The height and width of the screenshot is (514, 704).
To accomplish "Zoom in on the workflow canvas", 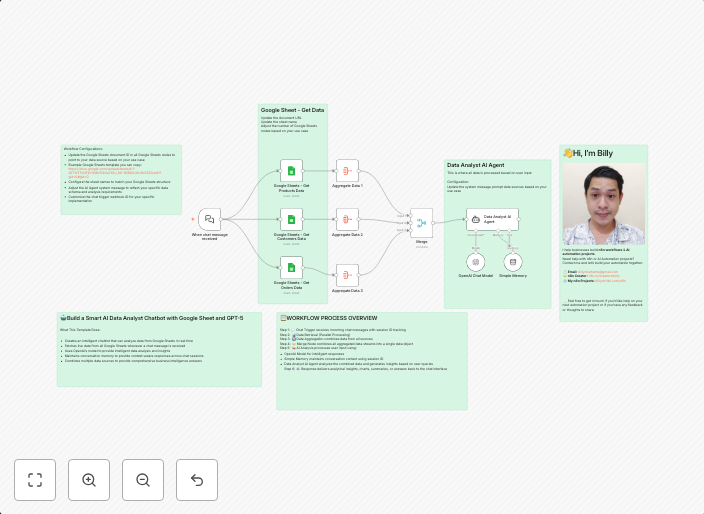I will (x=89, y=480).
